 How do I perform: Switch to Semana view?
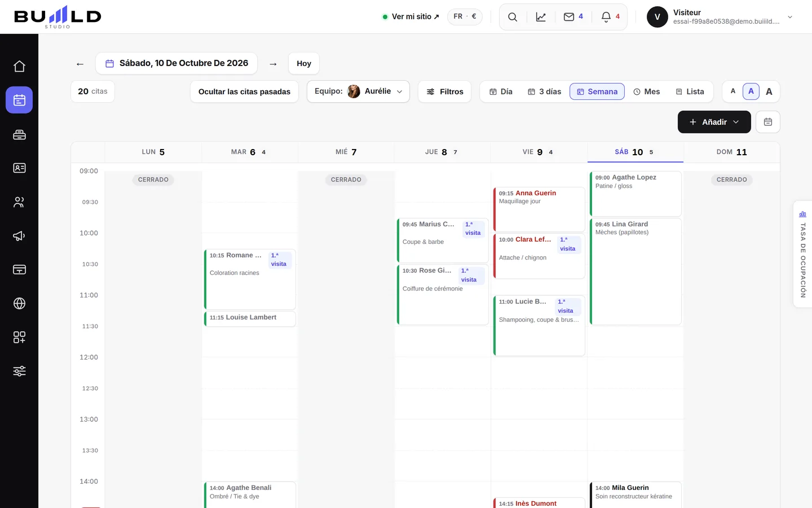(x=597, y=91)
